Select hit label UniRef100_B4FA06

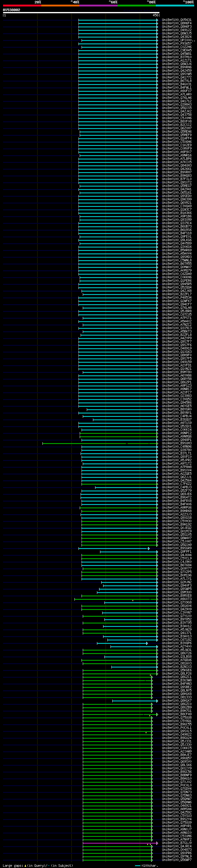coord(176,504)
